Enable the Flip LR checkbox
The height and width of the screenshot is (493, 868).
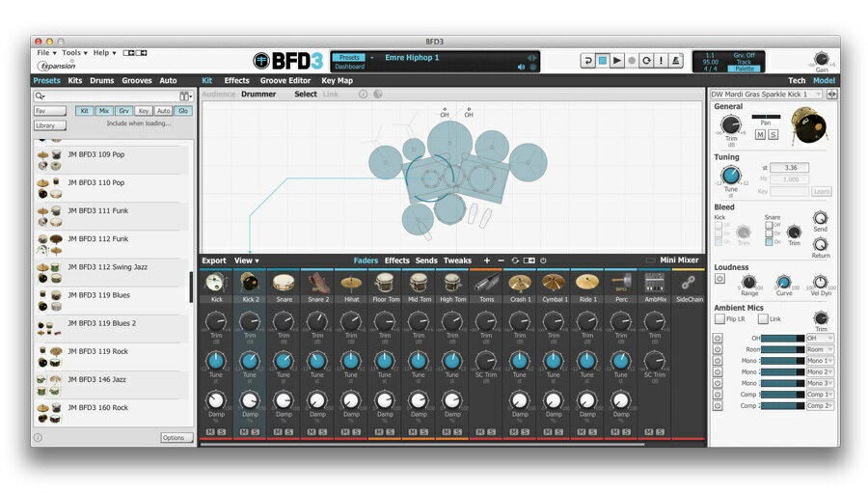point(719,318)
